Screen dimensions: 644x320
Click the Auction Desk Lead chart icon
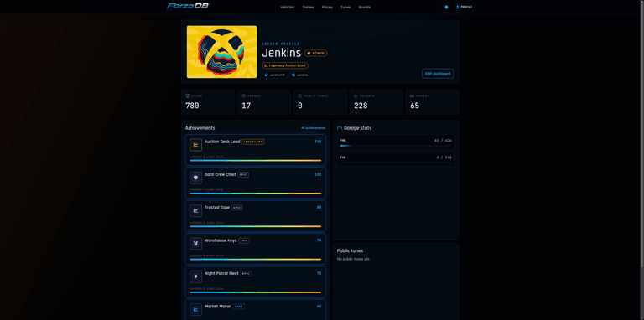tap(195, 145)
